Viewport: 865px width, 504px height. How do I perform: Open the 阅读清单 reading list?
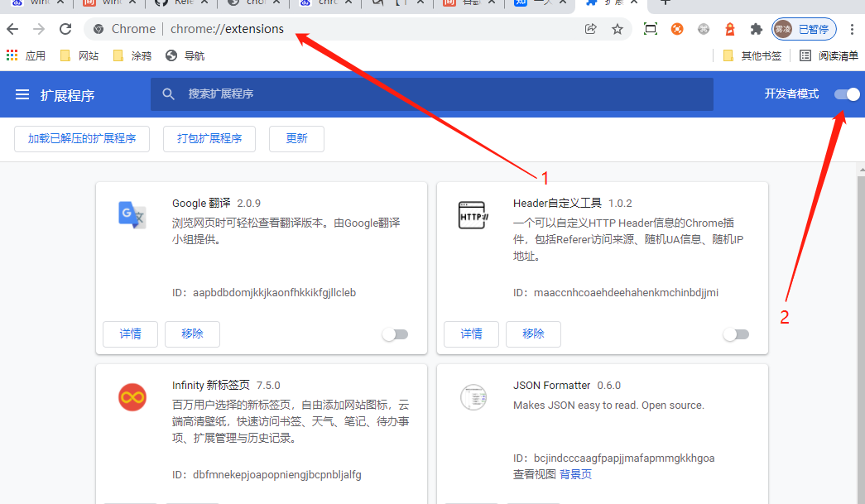click(x=829, y=55)
